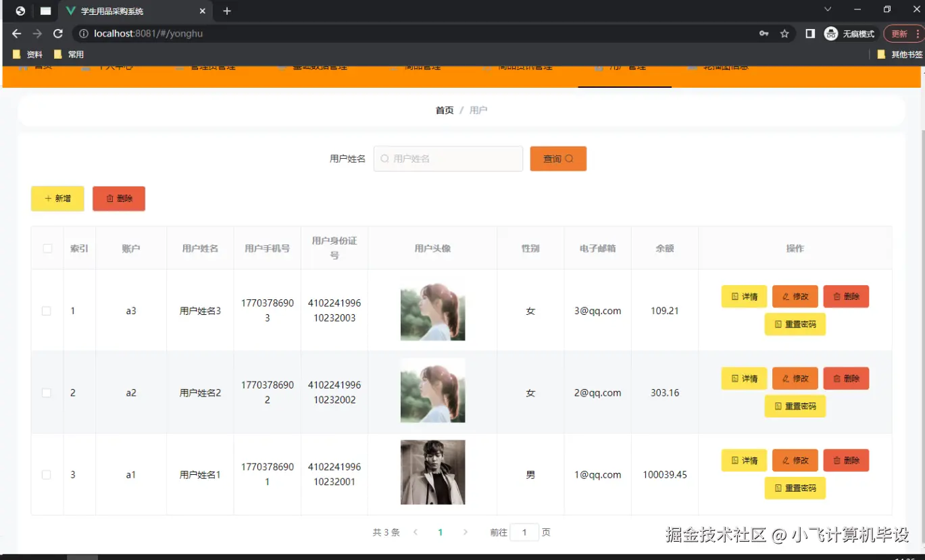
Task: Click the 账户 column header
Action: (x=131, y=249)
